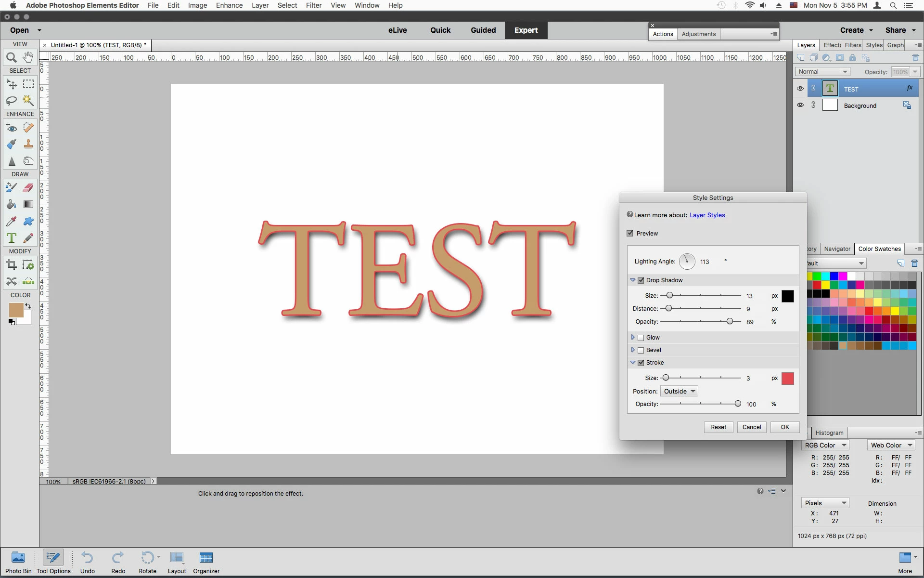Open the layer blend mode Normal dropdown

pyautogui.click(x=822, y=72)
